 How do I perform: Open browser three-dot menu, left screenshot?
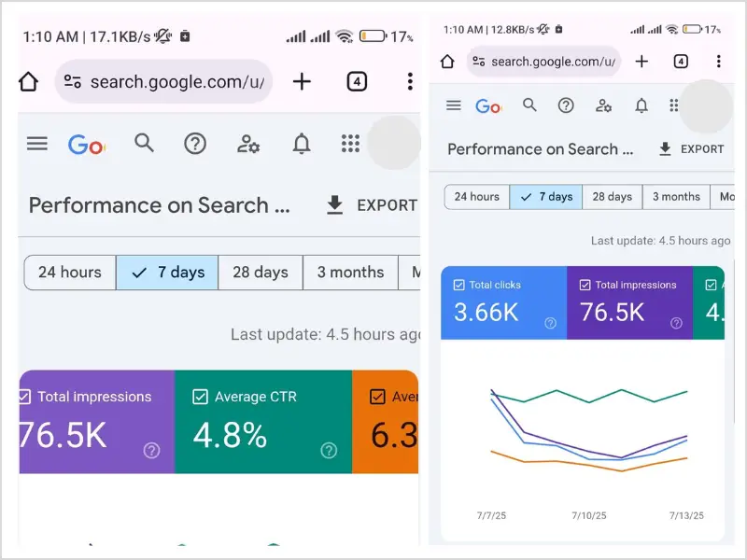click(410, 81)
